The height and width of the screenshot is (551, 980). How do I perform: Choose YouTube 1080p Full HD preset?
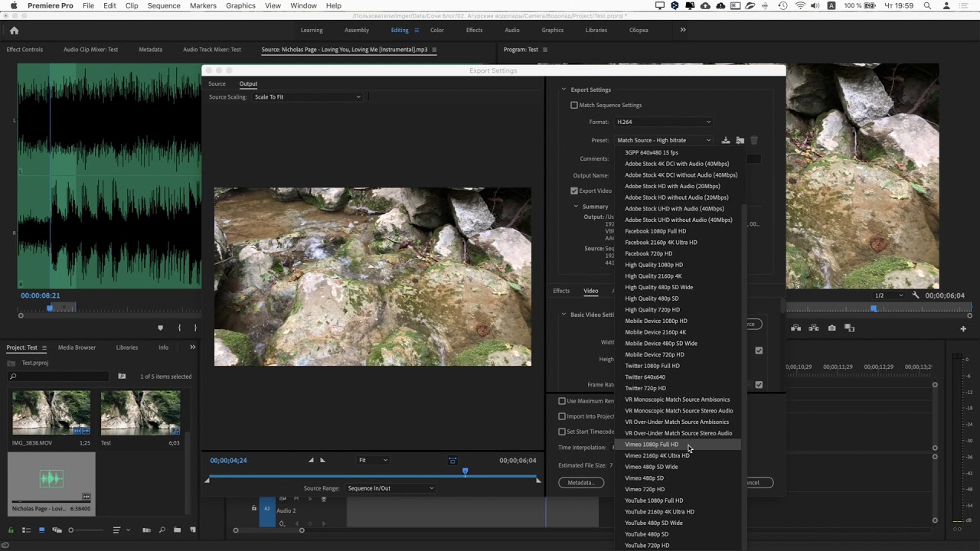coord(654,500)
